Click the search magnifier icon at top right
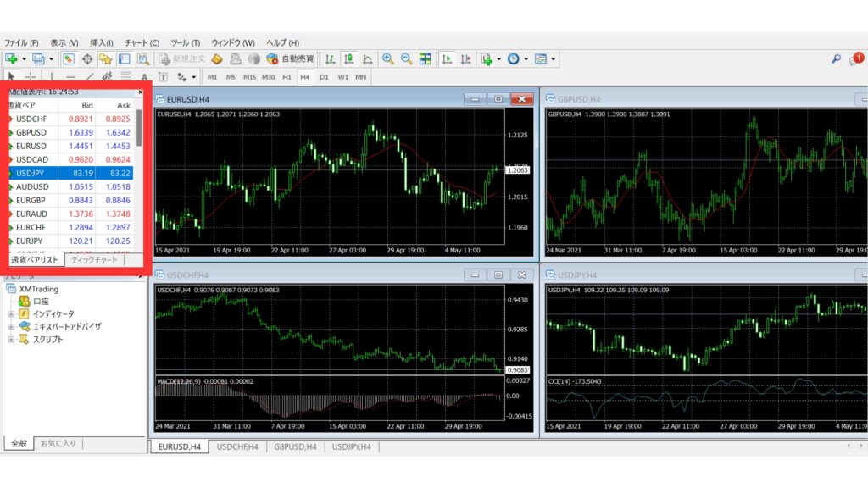 [x=836, y=59]
